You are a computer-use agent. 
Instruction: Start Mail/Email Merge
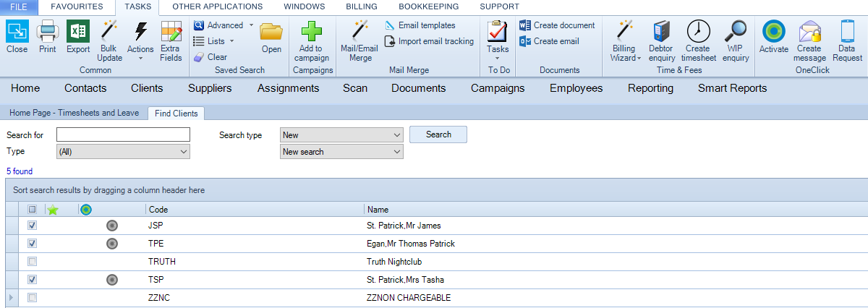coord(359,40)
